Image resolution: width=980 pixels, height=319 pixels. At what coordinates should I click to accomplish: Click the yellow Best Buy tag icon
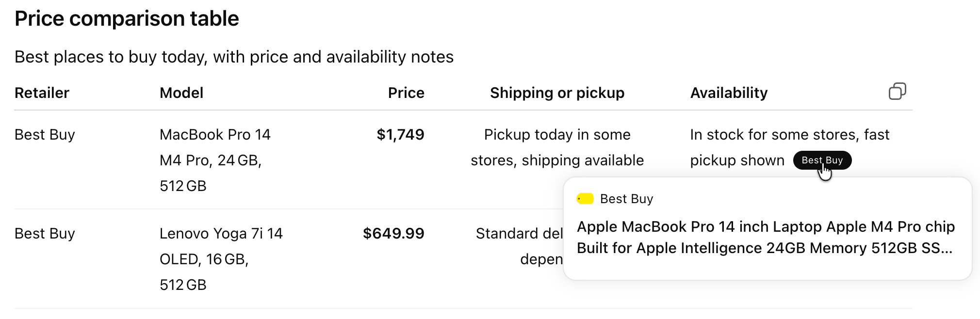tap(585, 199)
